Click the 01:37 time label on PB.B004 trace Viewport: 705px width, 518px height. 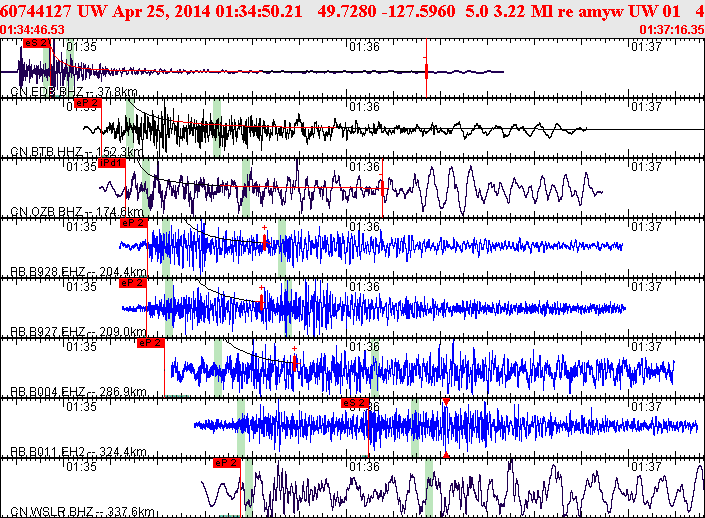(647, 347)
